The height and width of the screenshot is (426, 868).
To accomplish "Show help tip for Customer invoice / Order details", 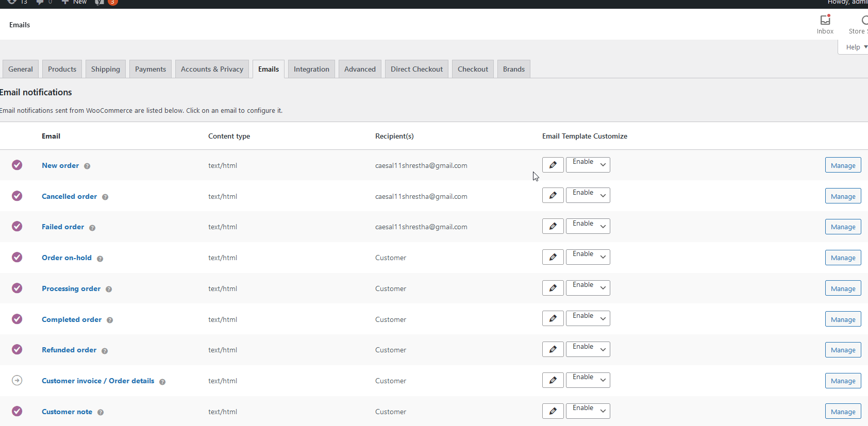I will pos(162,382).
